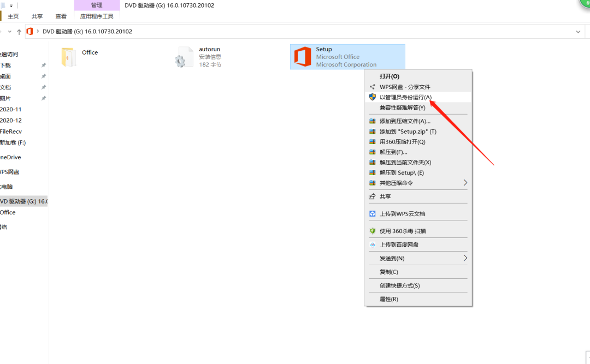Expand the address bar history dropdown
Viewport: 590px width, 364px height.
coord(578,32)
